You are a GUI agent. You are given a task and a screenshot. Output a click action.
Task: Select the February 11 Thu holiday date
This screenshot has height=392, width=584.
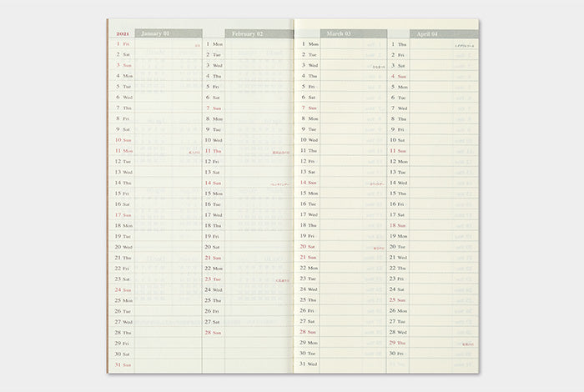coord(214,151)
